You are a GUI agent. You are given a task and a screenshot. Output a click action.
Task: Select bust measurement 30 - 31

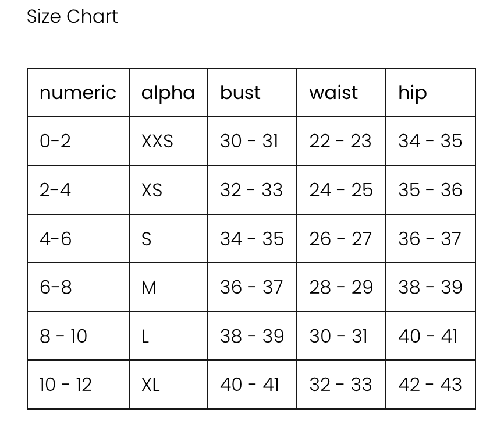250,141
